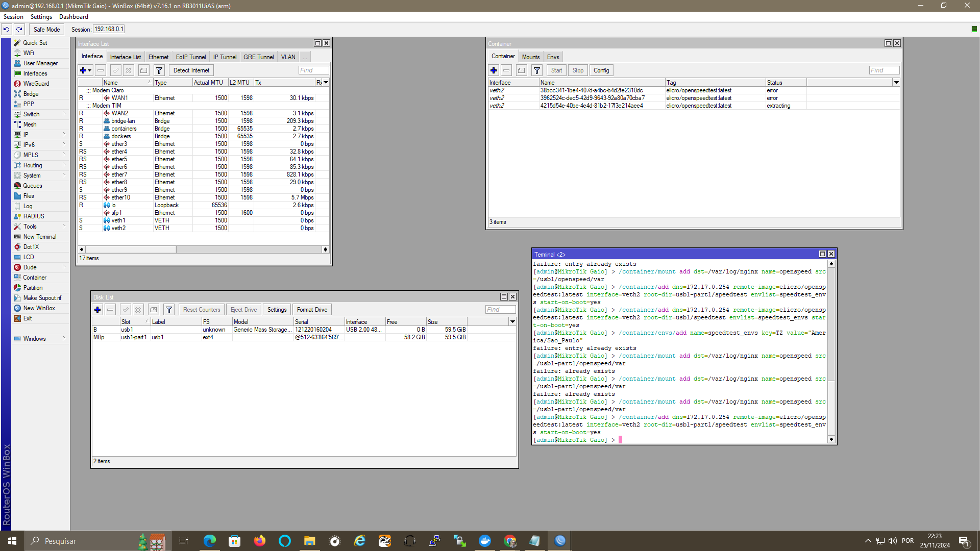Viewport: 980px width, 551px height.
Task: Click the Find field in Disk List
Action: (500, 310)
